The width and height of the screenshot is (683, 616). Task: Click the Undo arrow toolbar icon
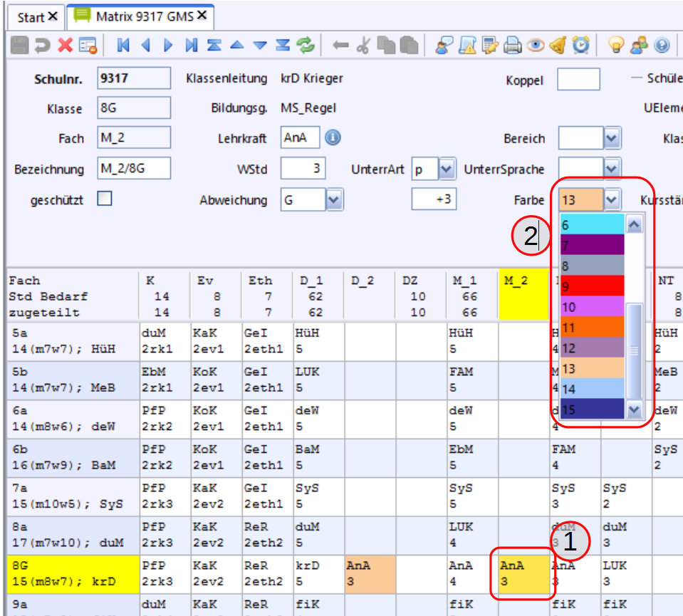pos(42,45)
